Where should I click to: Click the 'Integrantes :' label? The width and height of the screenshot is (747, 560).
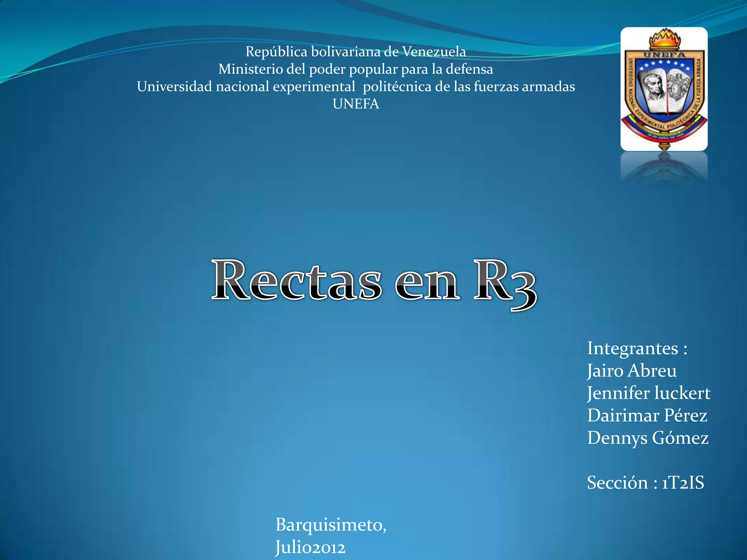coord(637,348)
